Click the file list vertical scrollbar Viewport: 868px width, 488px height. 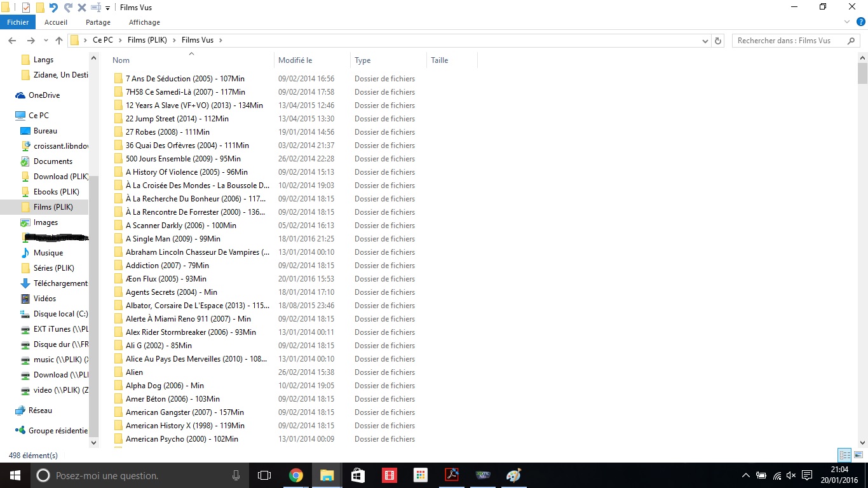(862, 254)
